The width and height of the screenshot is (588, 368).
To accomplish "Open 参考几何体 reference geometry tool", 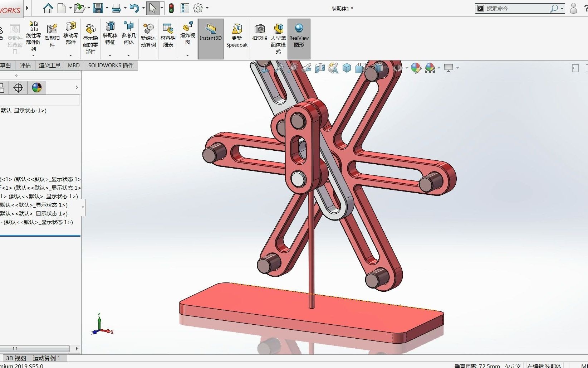I will [129, 33].
